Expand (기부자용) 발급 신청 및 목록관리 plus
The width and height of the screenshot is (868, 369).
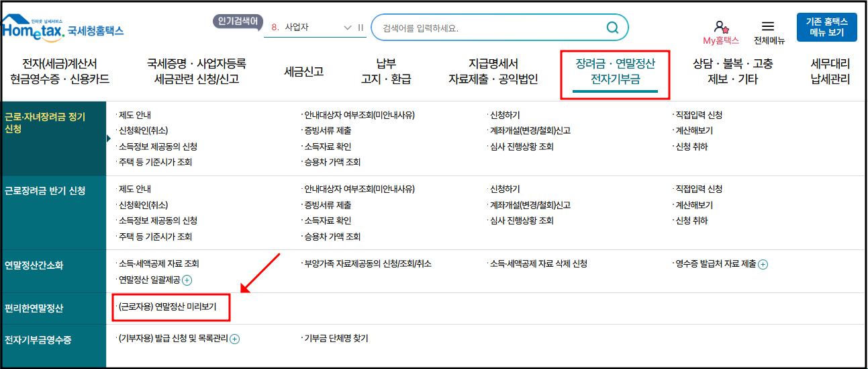pyautogui.click(x=234, y=339)
